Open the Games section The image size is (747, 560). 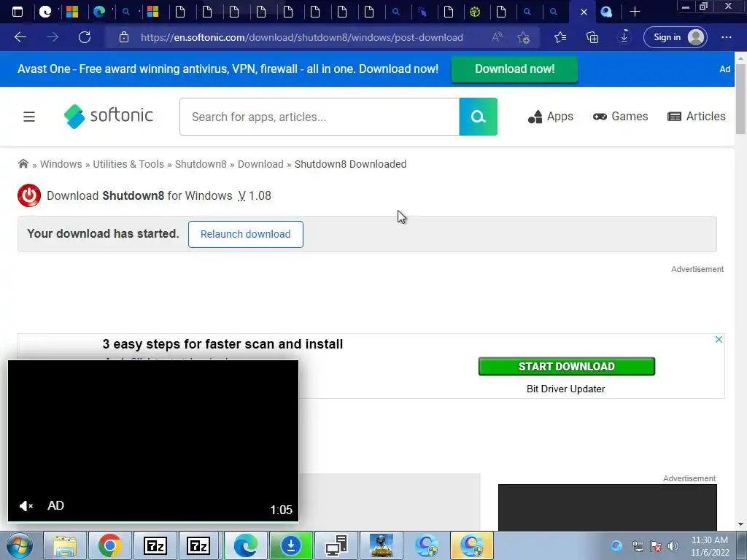[620, 117]
